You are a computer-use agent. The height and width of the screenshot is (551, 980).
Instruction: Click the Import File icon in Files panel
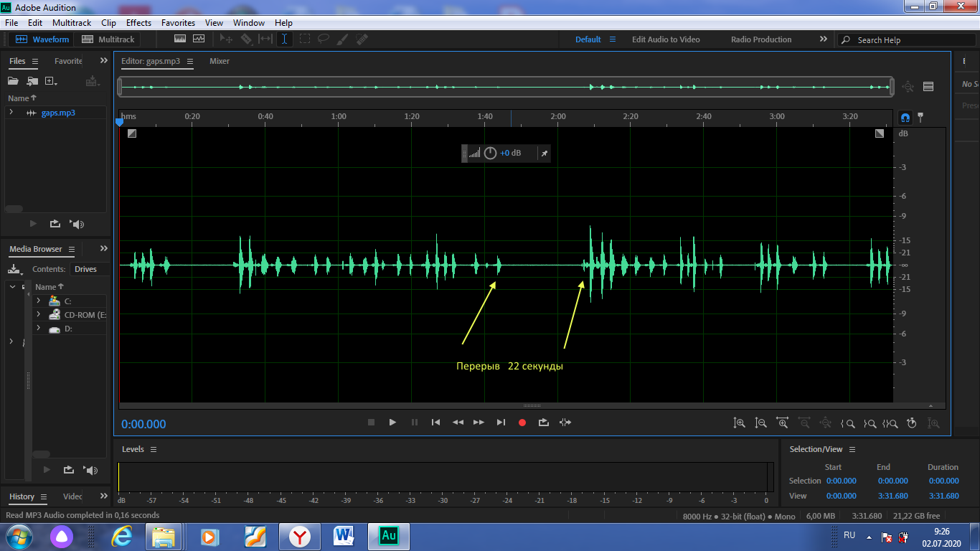(32, 81)
